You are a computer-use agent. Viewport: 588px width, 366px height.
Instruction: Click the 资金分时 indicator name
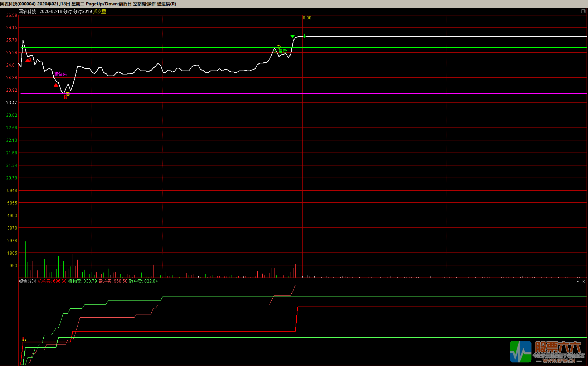tap(28, 281)
